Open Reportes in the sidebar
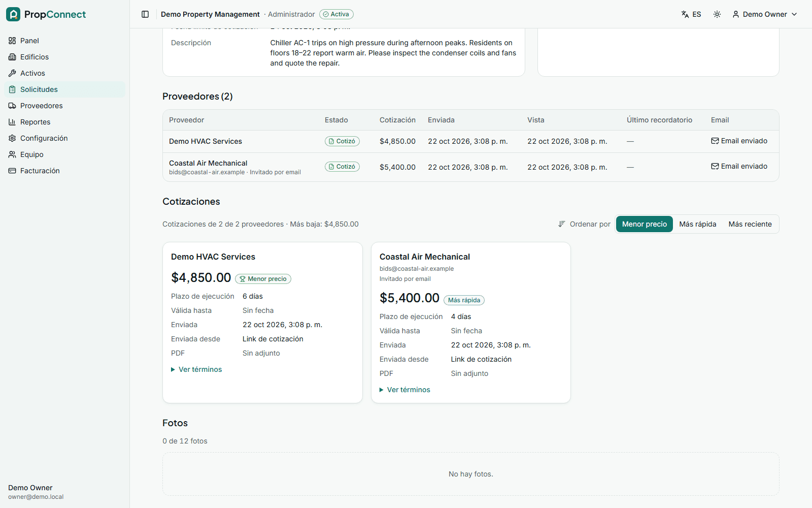812x508 pixels. point(65,122)
